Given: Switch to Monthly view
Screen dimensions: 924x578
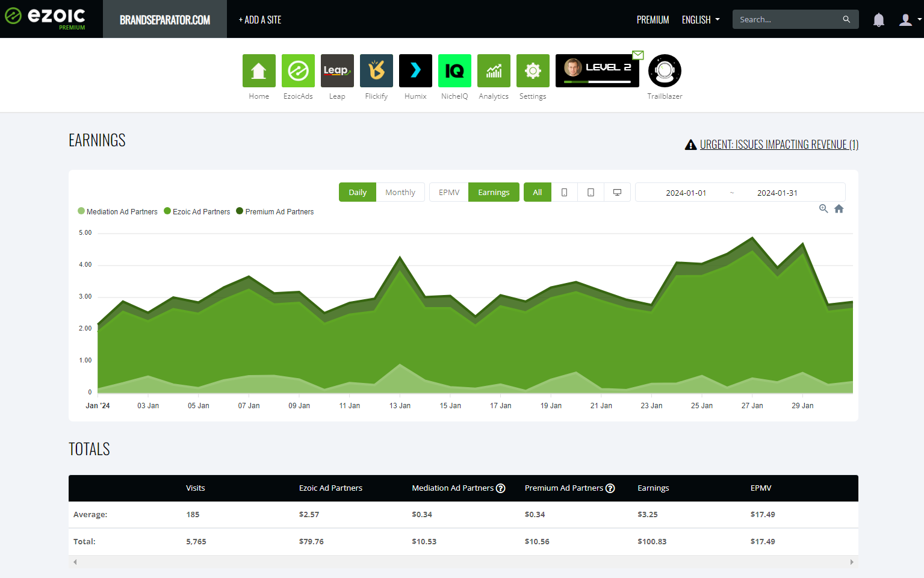Looking at the screenshot, I should tap(400, 192).
